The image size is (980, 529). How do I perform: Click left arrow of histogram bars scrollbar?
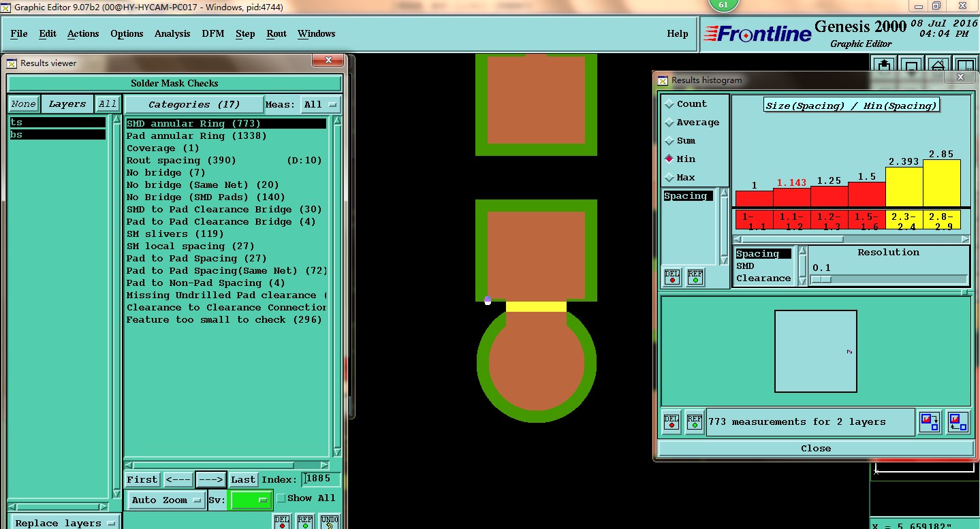(738, 239)
